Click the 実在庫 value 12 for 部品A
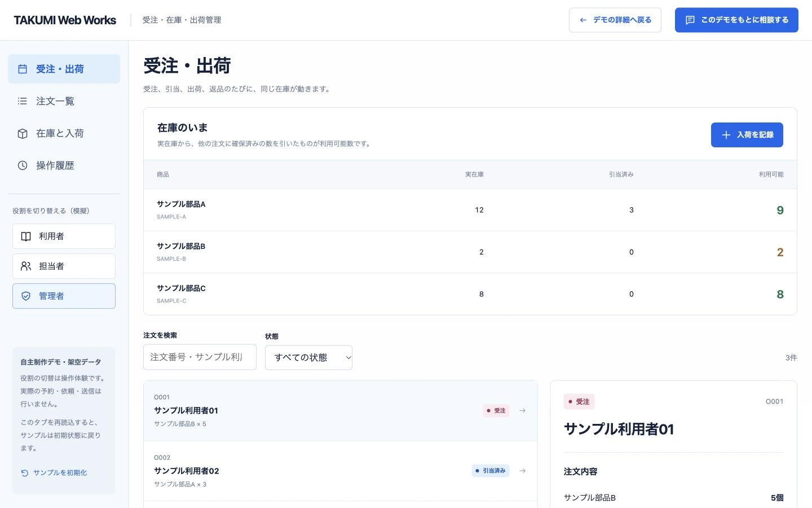Image resolution: width=812 pixels, height=508 pixels. [479, 210]
